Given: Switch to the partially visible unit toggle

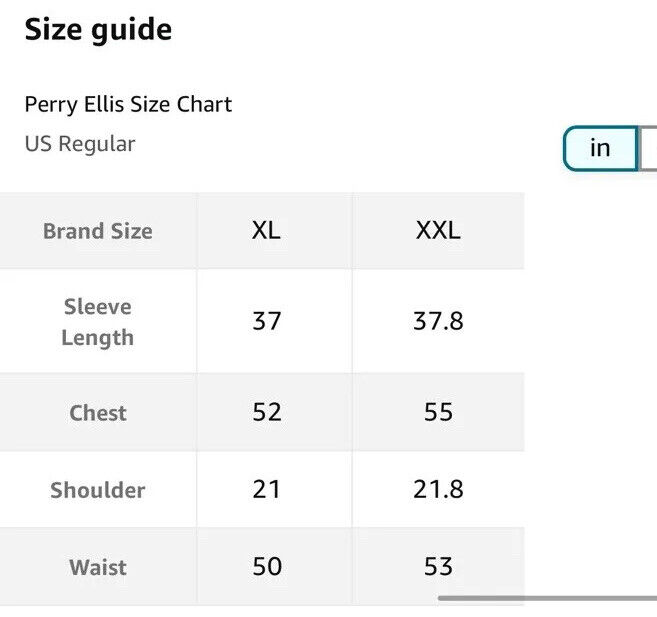Looking at the screenshot, I should tap(648, 148).
